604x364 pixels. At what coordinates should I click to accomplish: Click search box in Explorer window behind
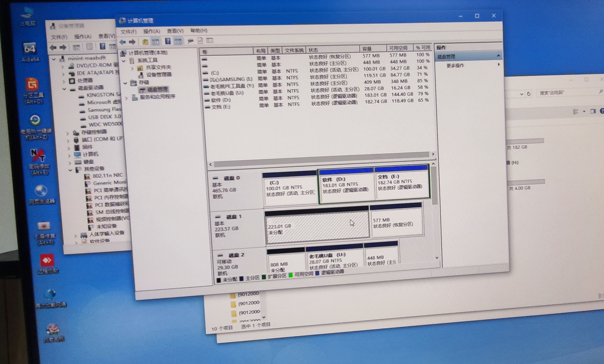[x=570, y=92]
